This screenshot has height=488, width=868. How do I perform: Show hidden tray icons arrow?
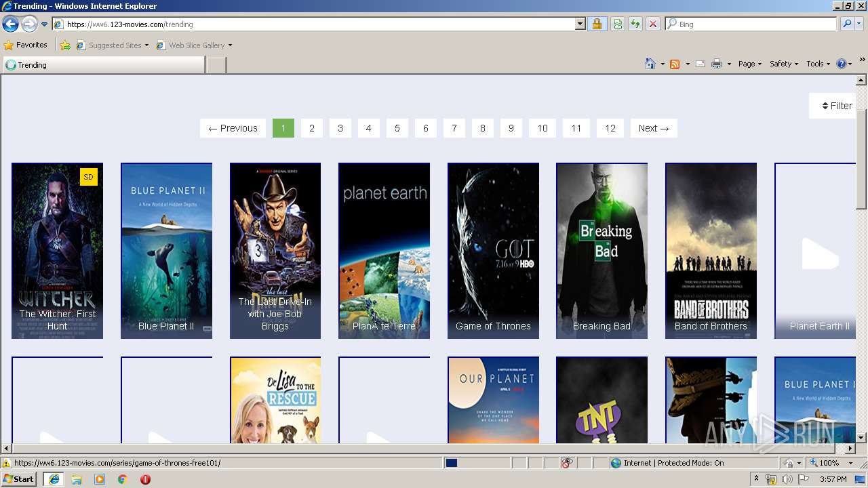[x=756, y=479]
